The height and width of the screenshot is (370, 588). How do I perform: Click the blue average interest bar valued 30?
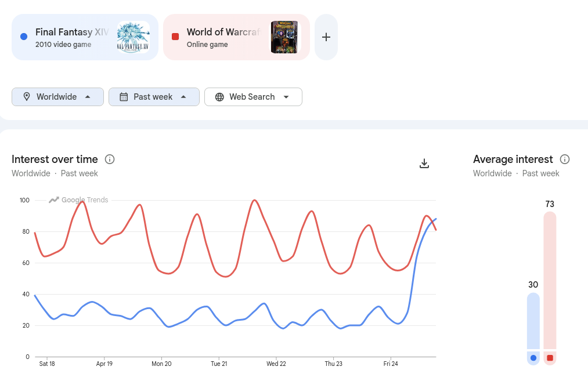coord(533,321)
